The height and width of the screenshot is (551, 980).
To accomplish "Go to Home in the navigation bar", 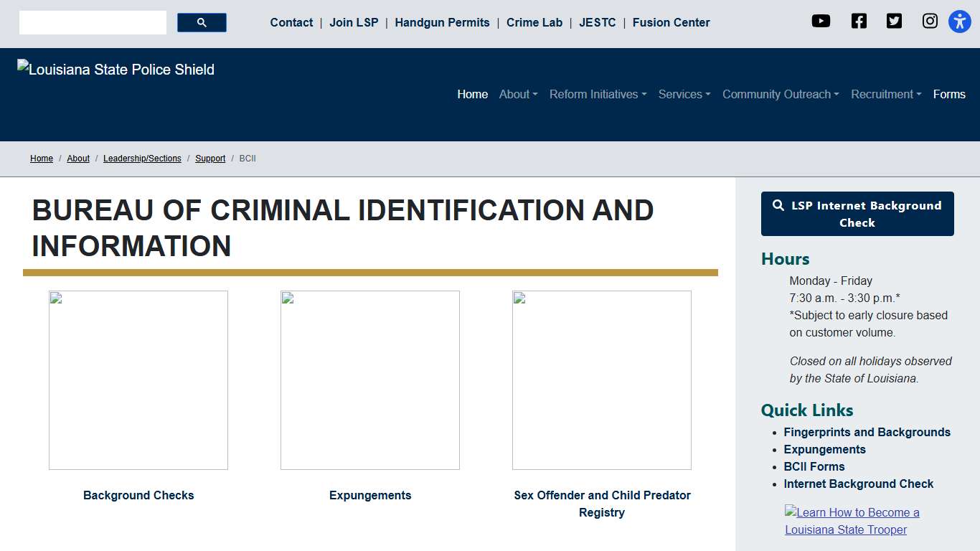I will coord(472,95).
